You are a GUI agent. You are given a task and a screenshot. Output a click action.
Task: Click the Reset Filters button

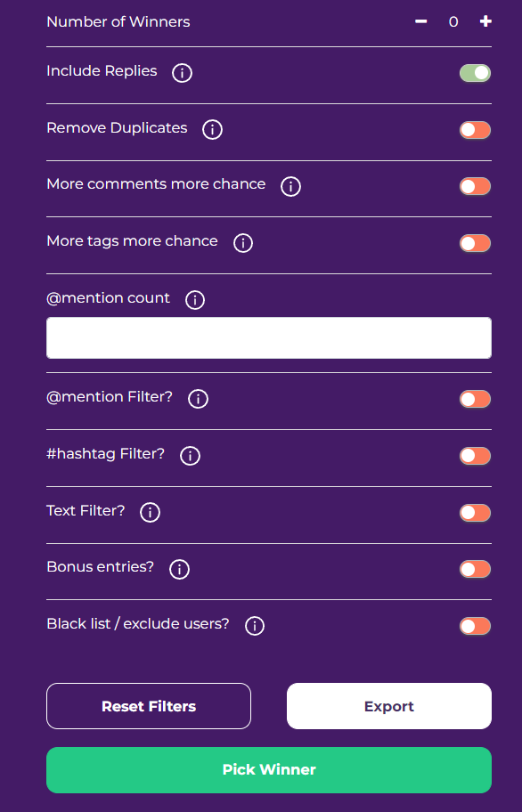point(149,706)
